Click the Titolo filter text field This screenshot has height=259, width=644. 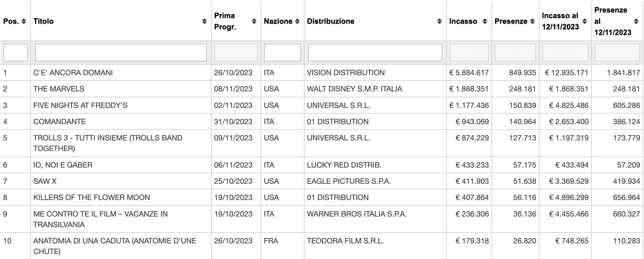click(x=121, y=52)
